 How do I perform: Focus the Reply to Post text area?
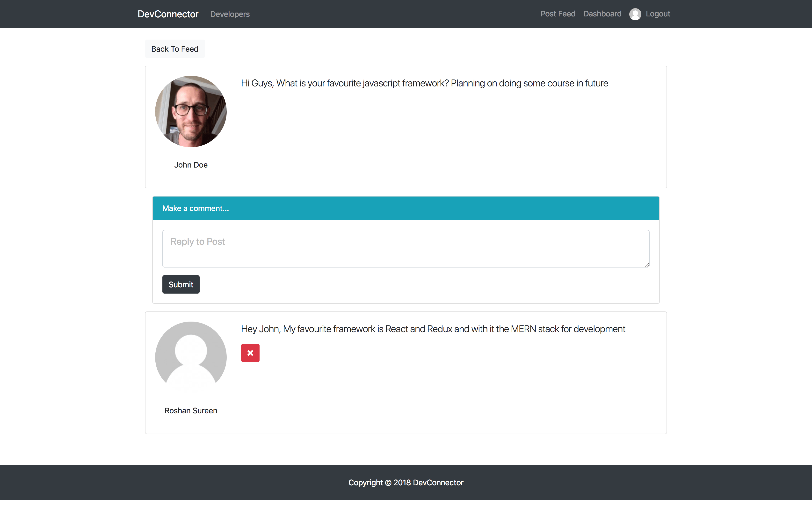[405, 248]
